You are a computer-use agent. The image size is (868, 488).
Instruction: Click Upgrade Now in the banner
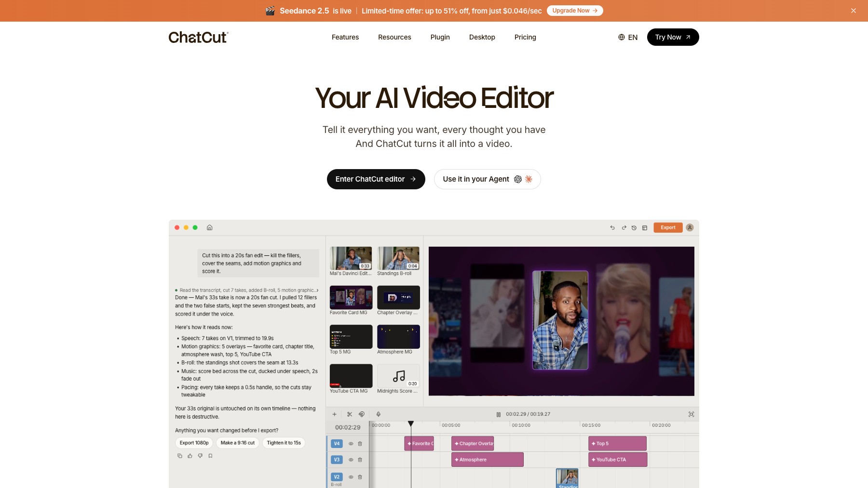click(575, 11)
